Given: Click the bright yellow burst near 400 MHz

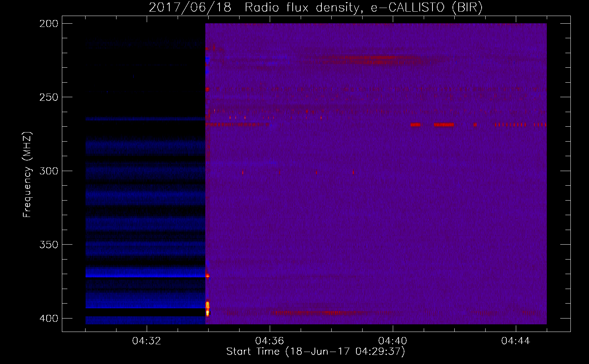Looking at the screenshot, I should [x=207, y=309].
